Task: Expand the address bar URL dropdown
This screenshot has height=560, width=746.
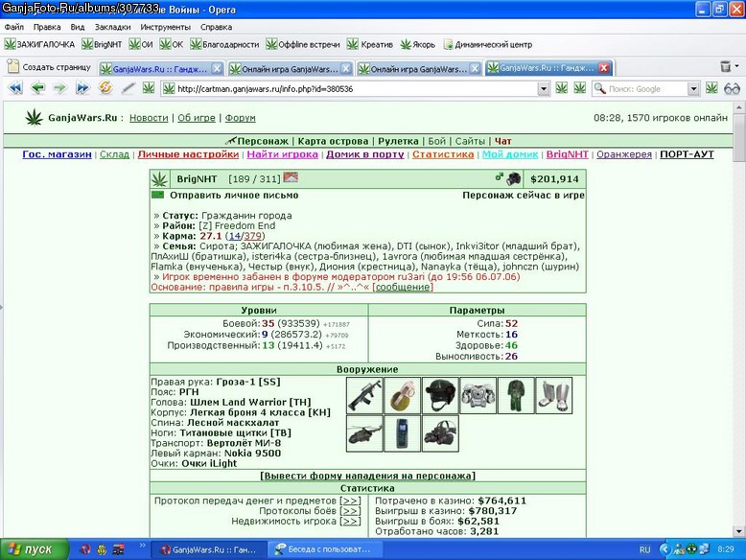Action: tap(544, 89)
